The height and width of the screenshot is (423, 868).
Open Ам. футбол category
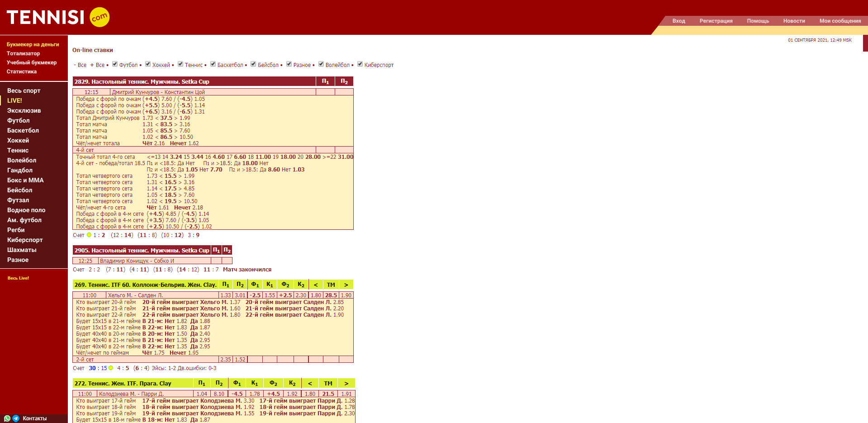(24, 220)
